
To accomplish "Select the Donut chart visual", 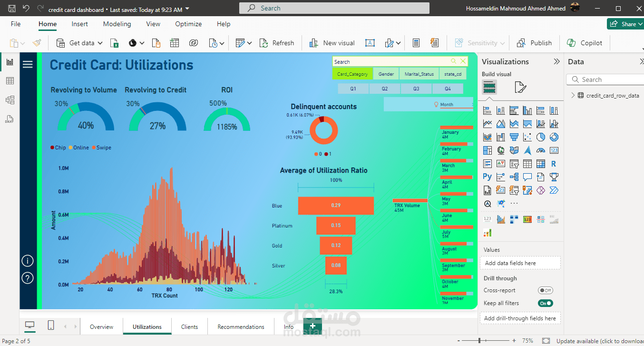I will coord(554,137).
